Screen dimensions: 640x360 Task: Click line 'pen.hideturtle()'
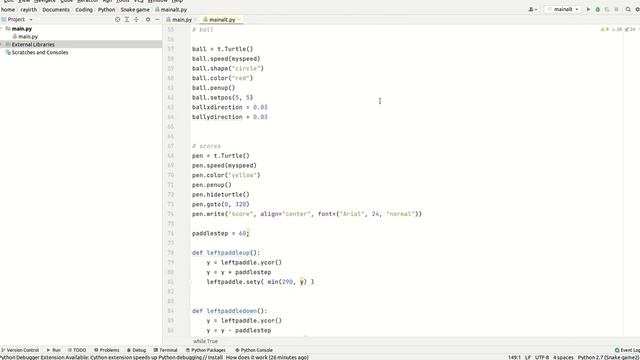click(220, 194)
